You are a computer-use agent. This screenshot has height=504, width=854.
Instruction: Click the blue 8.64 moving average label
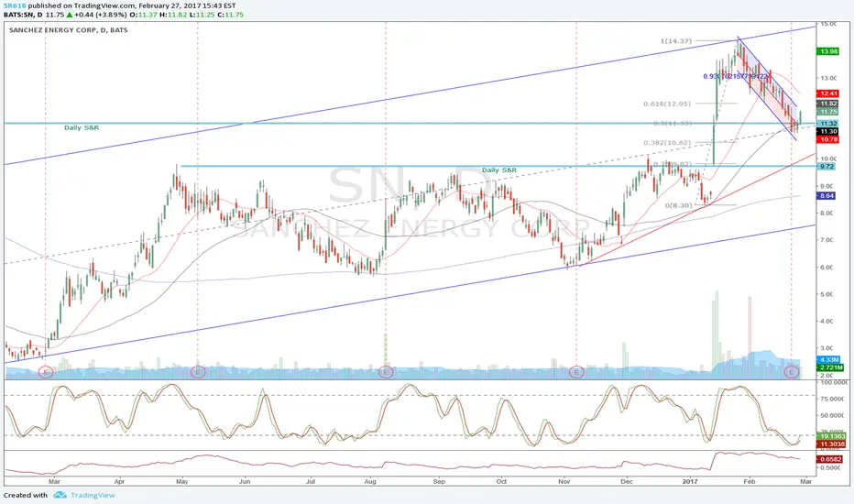coord(827,195)
